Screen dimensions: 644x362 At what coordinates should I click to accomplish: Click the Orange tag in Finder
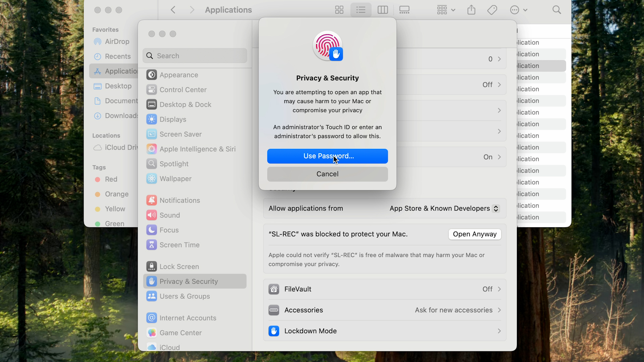[x=114, y=194]
